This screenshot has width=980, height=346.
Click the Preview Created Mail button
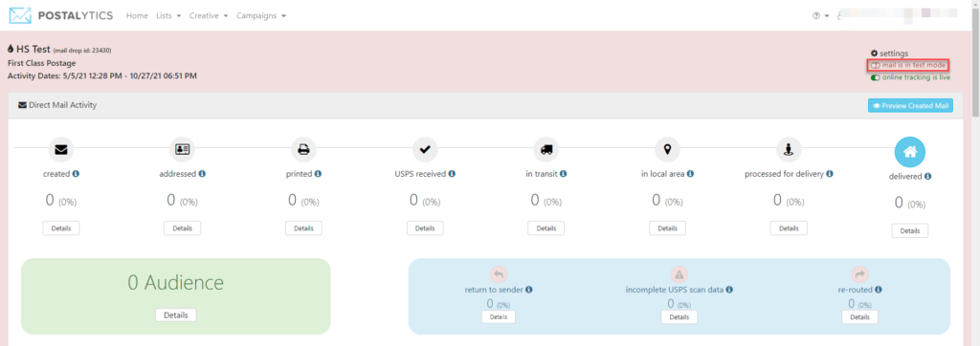pyautogui.click(x=911, y=105)
